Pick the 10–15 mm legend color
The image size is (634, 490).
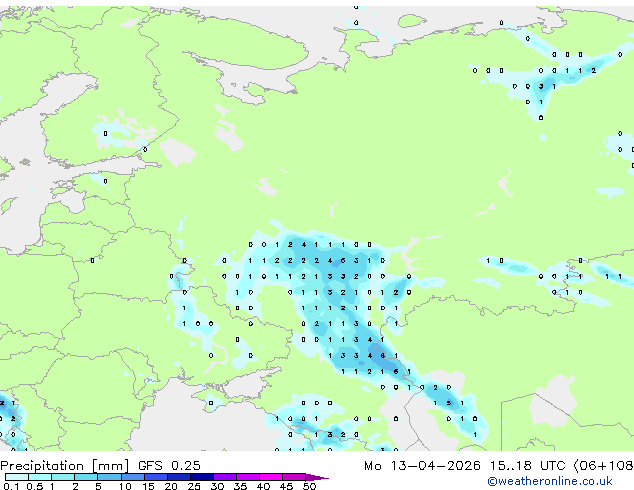point(132,477)
